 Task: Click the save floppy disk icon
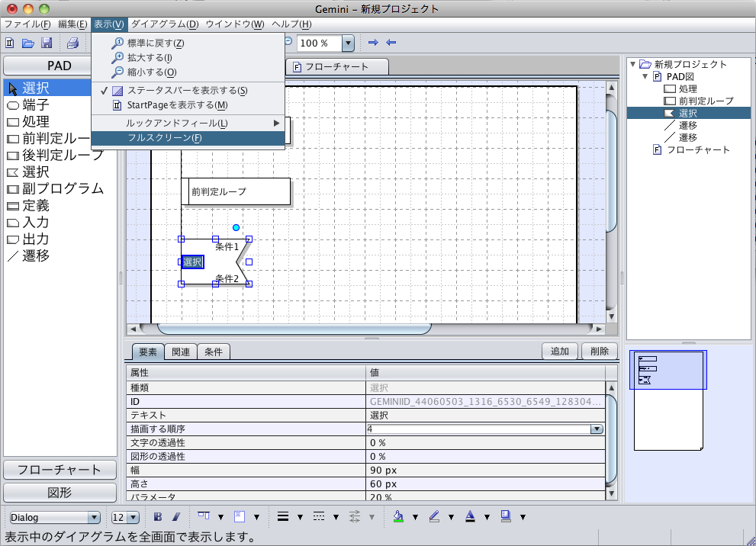(47, 43)
